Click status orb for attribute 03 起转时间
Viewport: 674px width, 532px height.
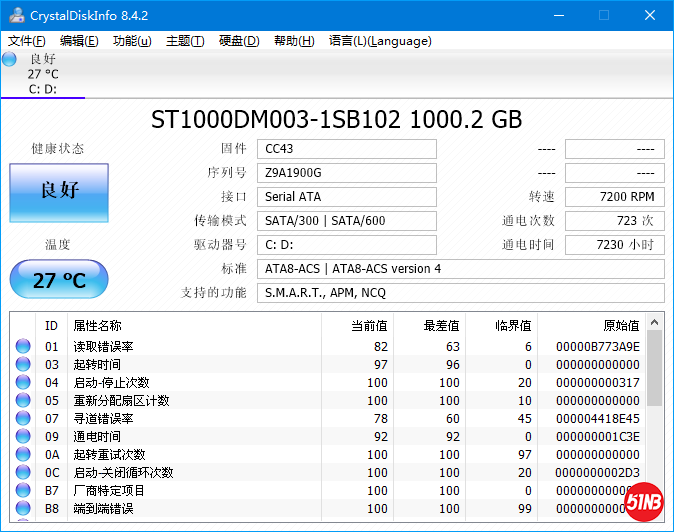[23, 365]
